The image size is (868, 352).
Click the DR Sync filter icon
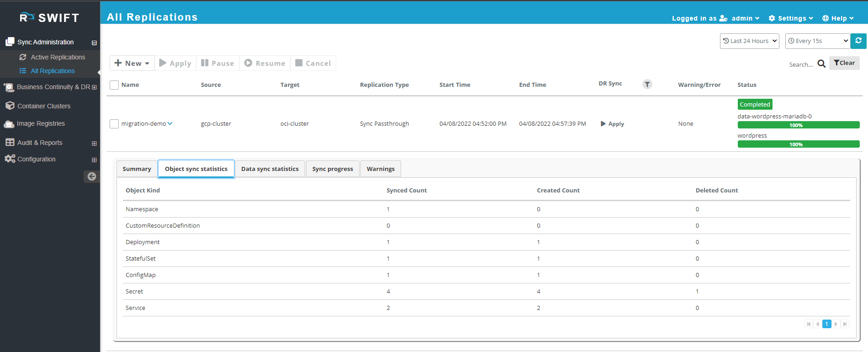coord(647,84)
